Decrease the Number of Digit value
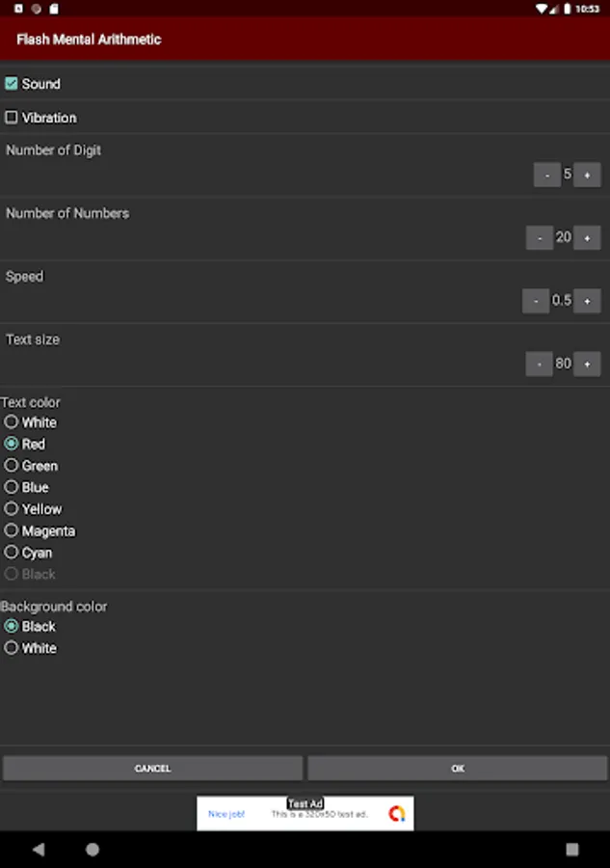 [547, 175]
